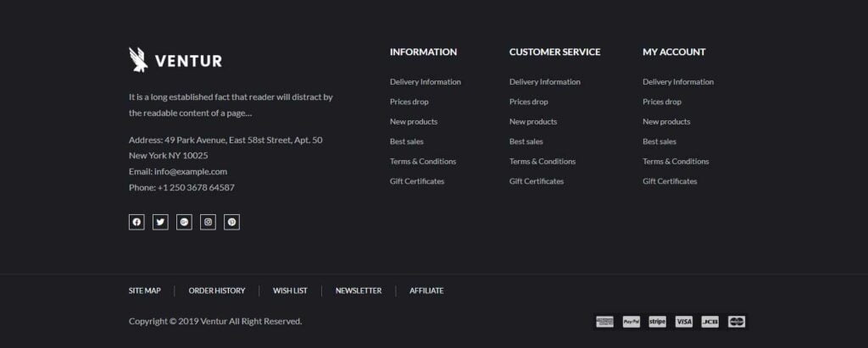Click the Visa payment icon

click(x=684, y=322)
